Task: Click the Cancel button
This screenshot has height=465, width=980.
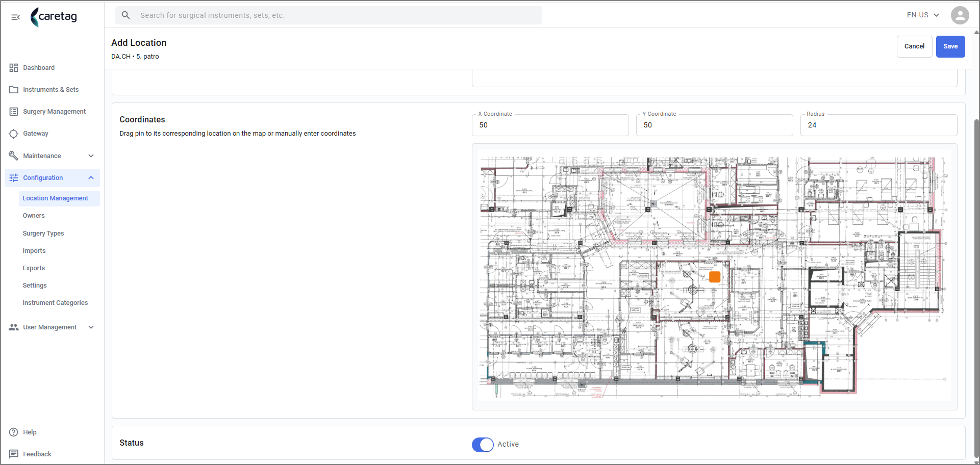Action: tap(914, 46)
